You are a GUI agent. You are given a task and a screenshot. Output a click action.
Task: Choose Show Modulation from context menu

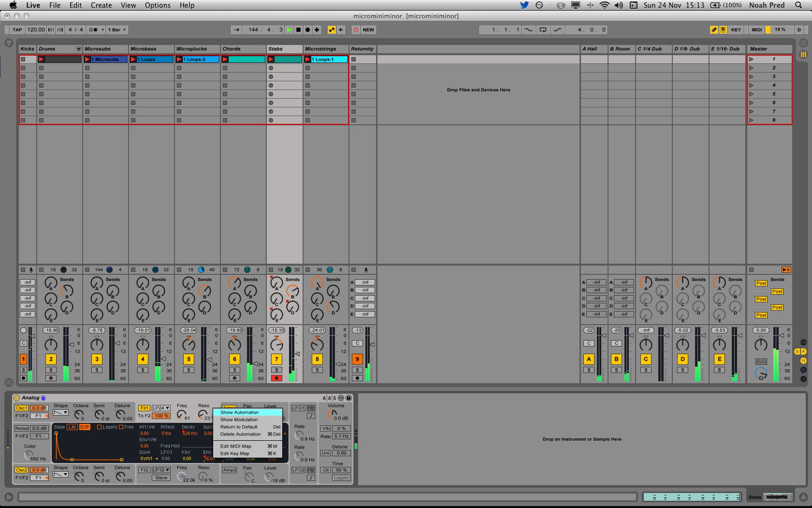click(x=247, y=419)
